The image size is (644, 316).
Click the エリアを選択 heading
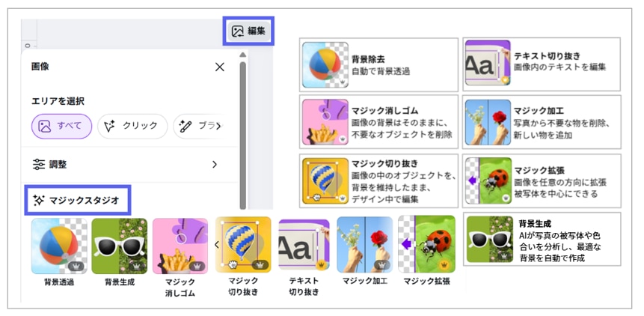click(x=58, y=101)
